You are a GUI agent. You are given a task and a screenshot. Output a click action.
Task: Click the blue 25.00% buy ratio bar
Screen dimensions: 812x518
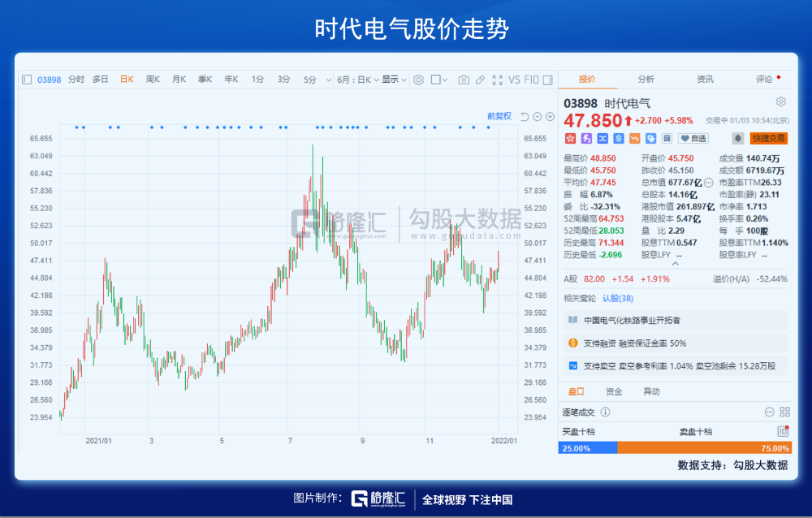[588, 448]
